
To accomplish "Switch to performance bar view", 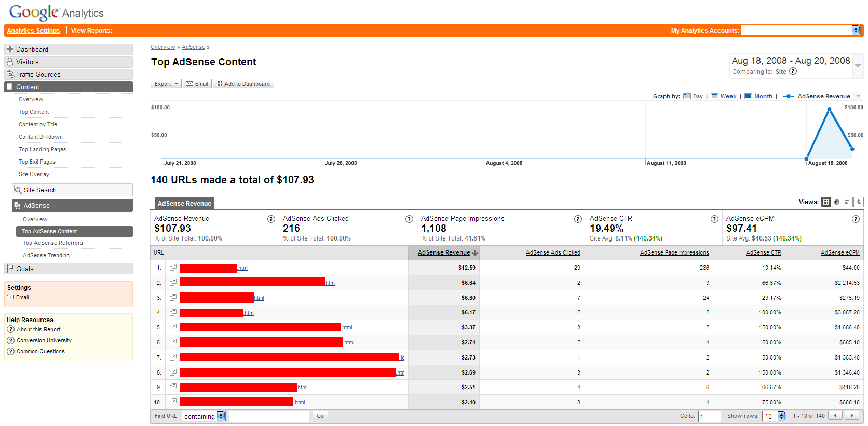I will pos(848,202).
